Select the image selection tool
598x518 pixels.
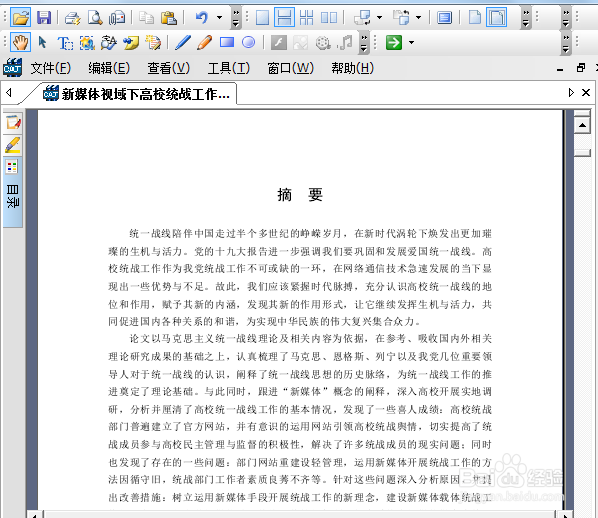tap(87, 43)
